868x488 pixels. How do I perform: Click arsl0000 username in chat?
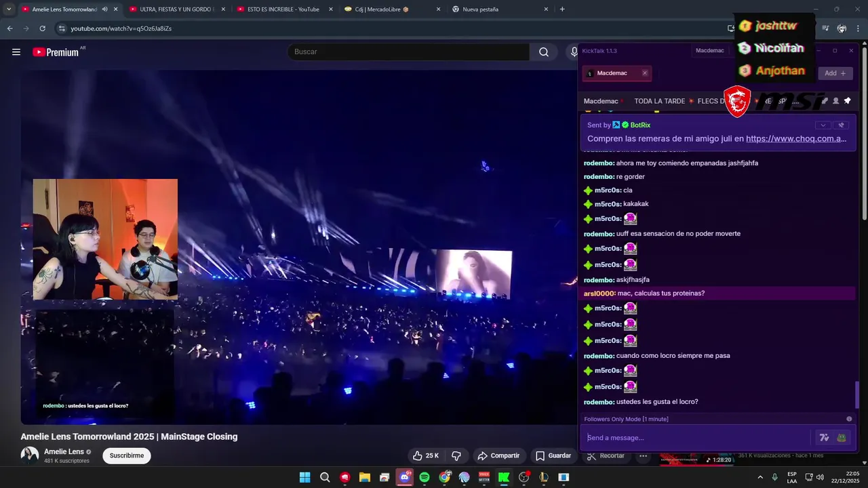(599, 293)
